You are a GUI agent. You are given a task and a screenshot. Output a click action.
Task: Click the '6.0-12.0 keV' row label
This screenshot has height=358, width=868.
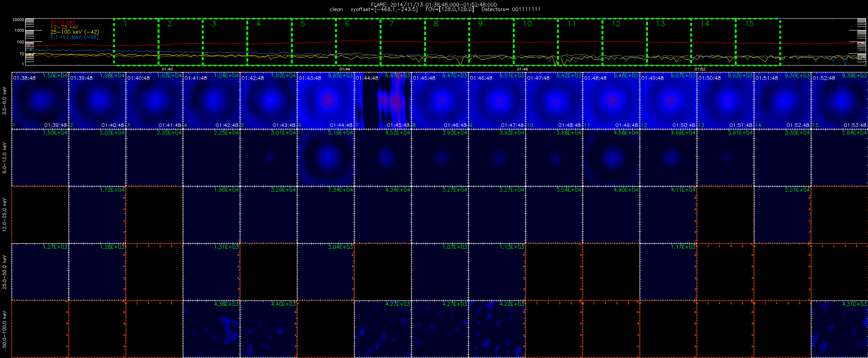5,158
